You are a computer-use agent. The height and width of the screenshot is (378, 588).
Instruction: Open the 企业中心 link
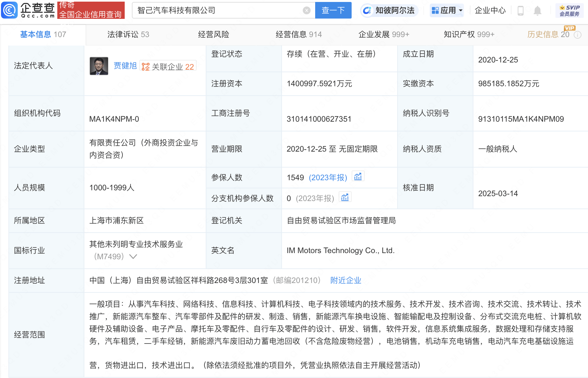490,10
